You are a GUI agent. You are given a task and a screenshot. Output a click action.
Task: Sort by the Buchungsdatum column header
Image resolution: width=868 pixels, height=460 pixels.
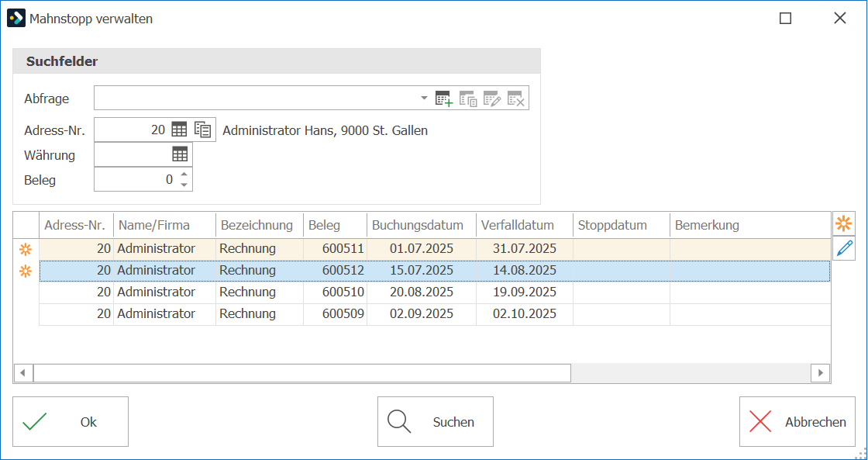[x=422, y=226]
